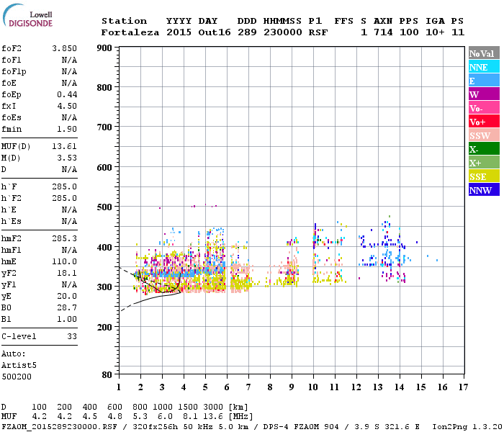Click the fmin value 1.90

click(67, 129)
